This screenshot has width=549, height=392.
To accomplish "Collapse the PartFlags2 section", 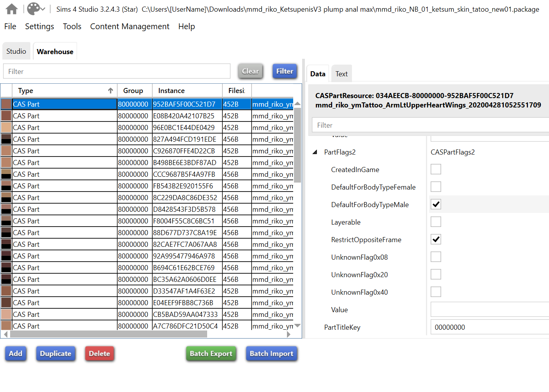I will 315,152.
